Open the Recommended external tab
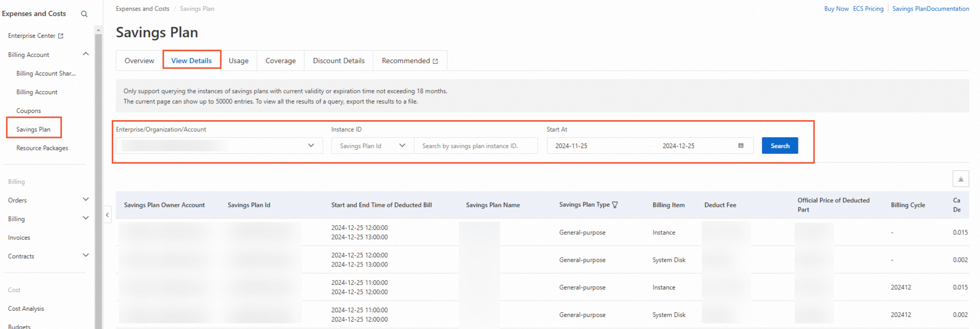This screenshot has width=980, height=329. click(410, 61)
